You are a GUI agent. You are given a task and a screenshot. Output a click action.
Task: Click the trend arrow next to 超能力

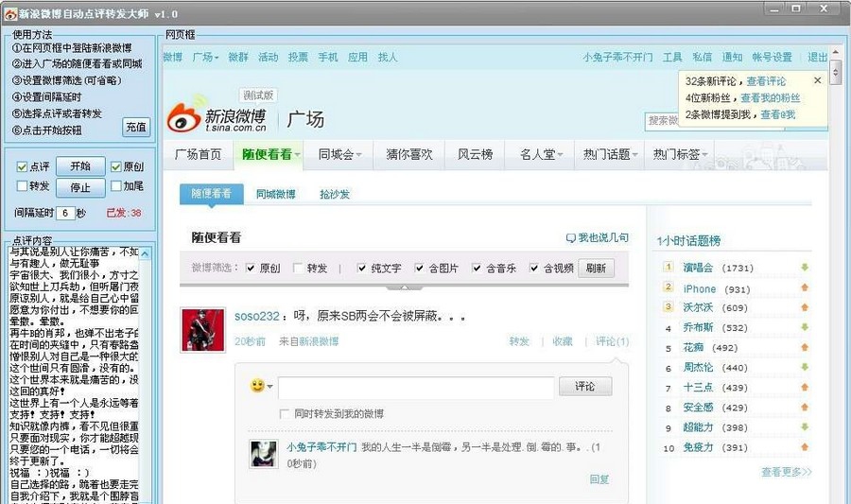805,427
